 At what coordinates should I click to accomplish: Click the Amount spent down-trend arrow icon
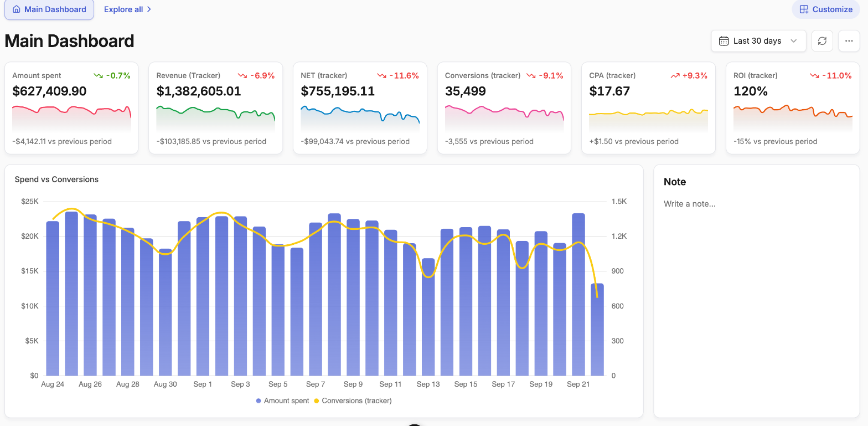tap(98, 75)
